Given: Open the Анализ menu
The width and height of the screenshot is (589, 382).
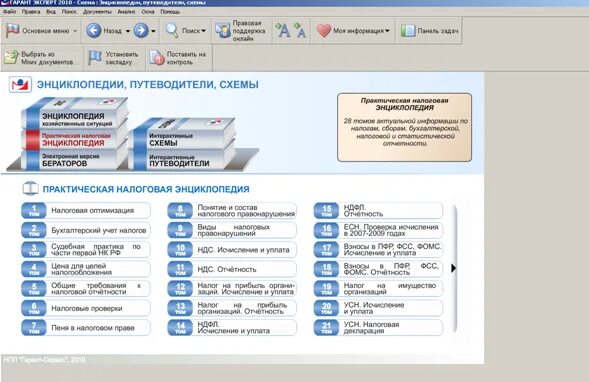Looking at the screenshot, I should (126, 12).
